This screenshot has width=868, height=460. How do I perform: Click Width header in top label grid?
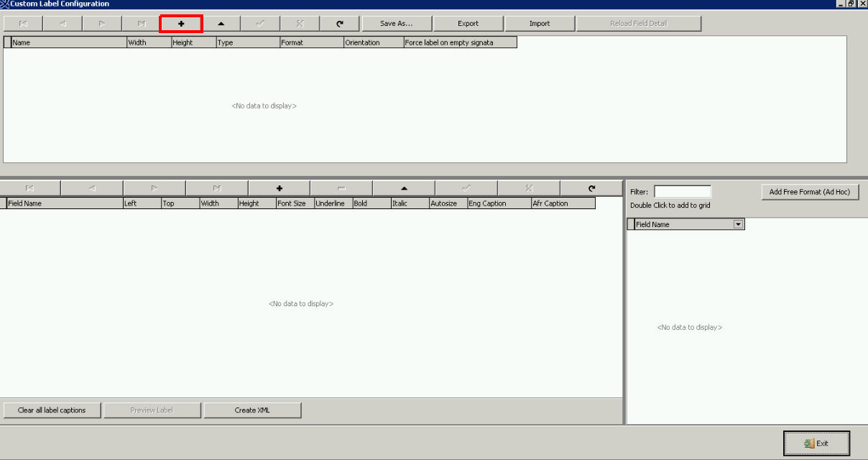tap(149, 42)
